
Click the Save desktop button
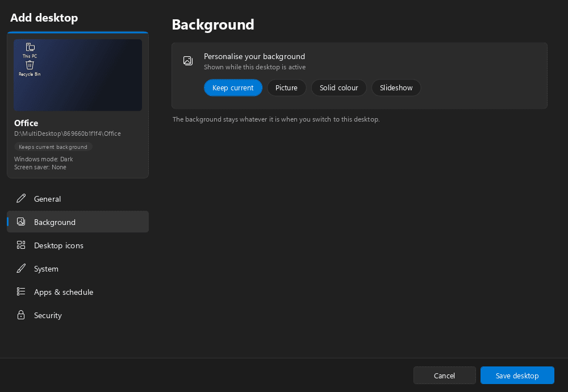coord(517,376)
